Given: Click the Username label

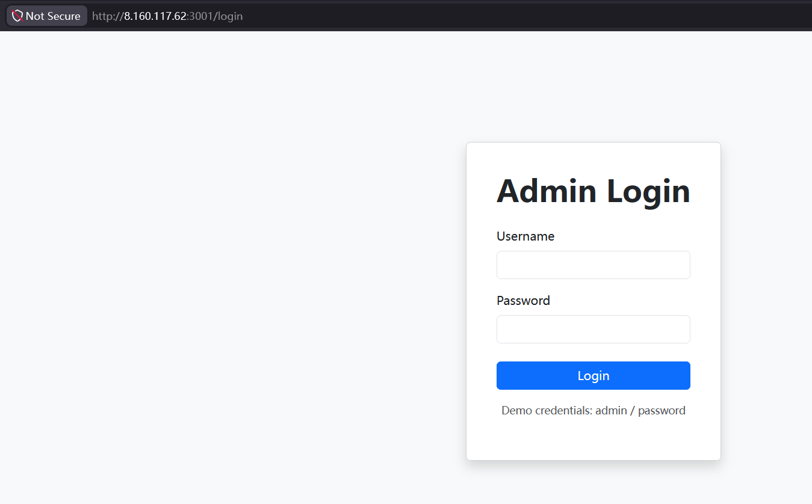Looking at the screenshot, I should (x=525, y=236).
